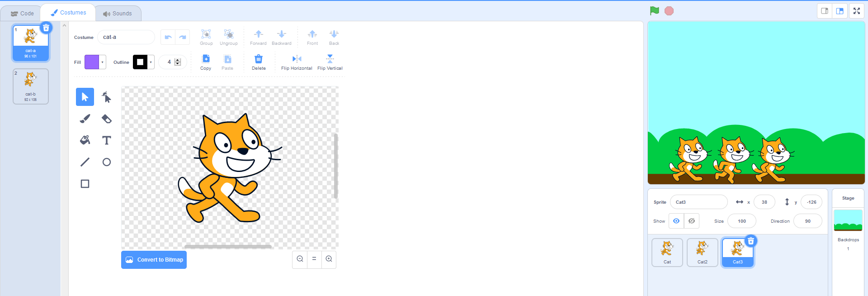The image size is (868, 296).
Task: Select the Brush tool
Action: point(85,119)
